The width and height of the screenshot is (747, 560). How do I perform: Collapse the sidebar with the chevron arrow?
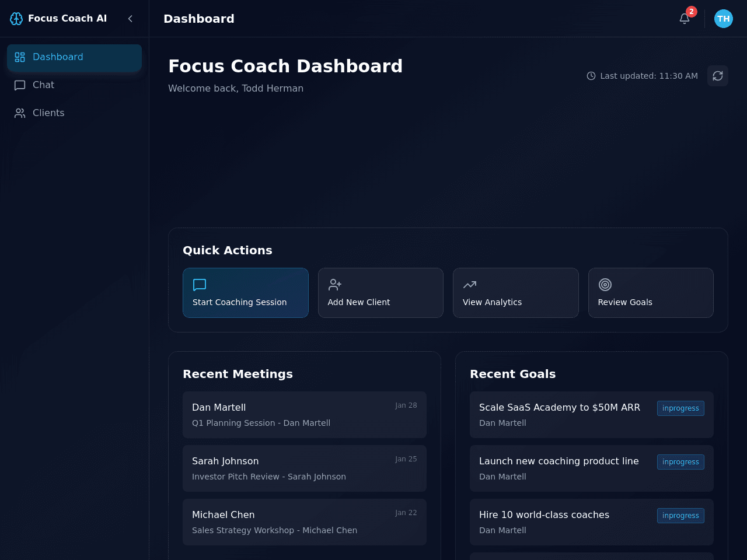point(130,19)
